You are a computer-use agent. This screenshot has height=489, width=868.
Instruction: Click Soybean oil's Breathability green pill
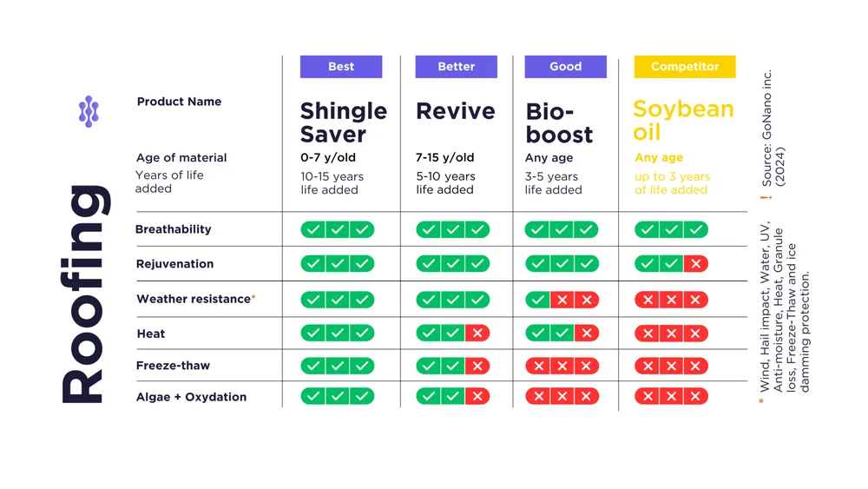(671, 230)
